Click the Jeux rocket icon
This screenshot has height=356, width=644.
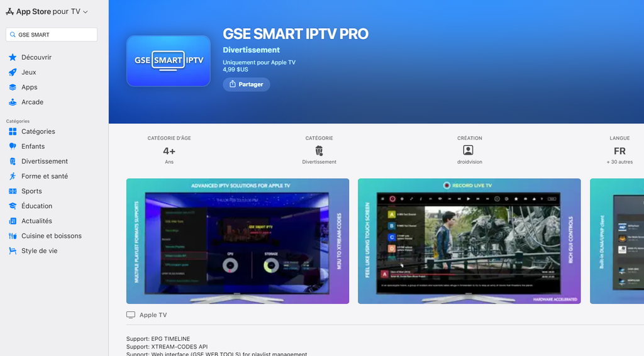[13, 72]
